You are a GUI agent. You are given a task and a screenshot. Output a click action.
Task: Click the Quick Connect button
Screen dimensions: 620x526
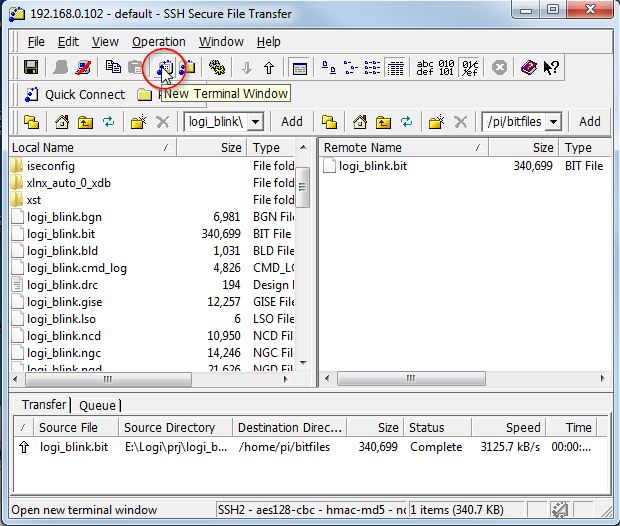tap(75, 95)
